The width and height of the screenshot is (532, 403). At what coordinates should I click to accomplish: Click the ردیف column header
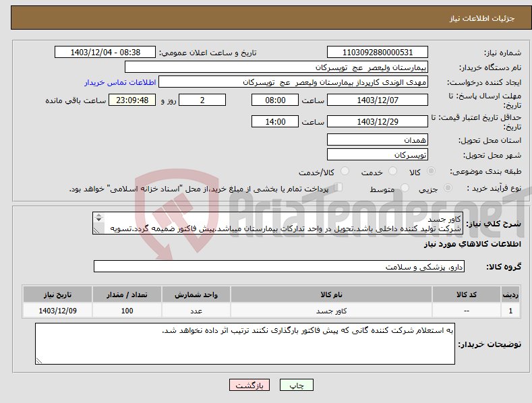[510, 294]
